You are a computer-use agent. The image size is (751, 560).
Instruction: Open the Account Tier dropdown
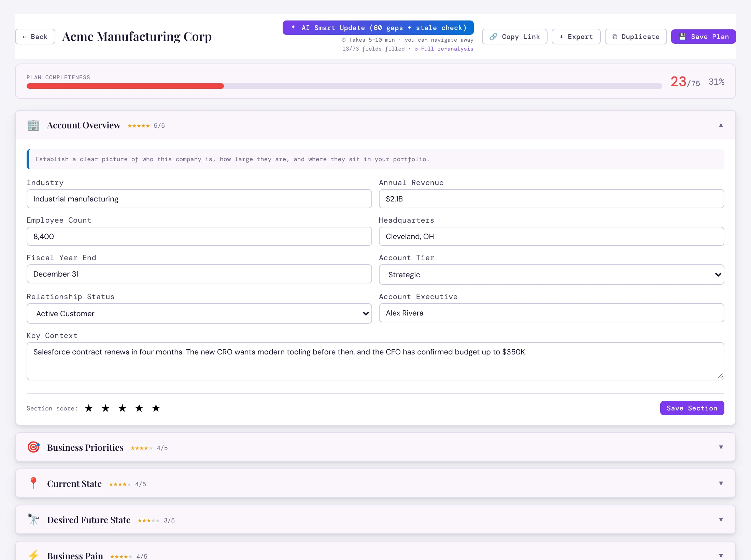click(x=551, y=275)
